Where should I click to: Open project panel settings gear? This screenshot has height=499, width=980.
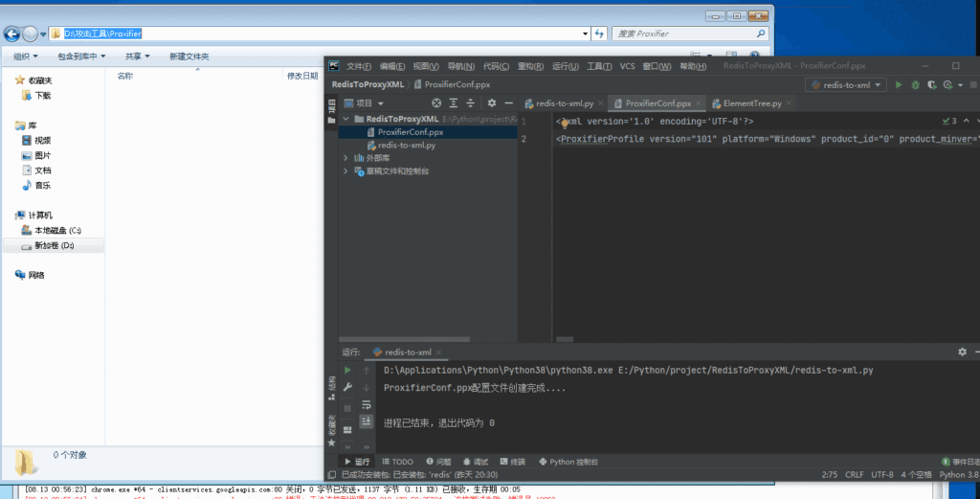(x=491, y=103)
